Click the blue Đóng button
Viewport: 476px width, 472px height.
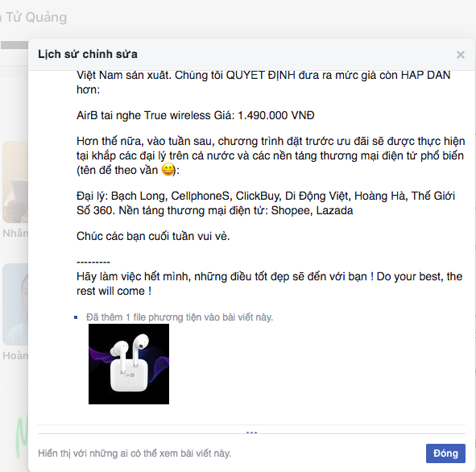[x=445, y=453]
